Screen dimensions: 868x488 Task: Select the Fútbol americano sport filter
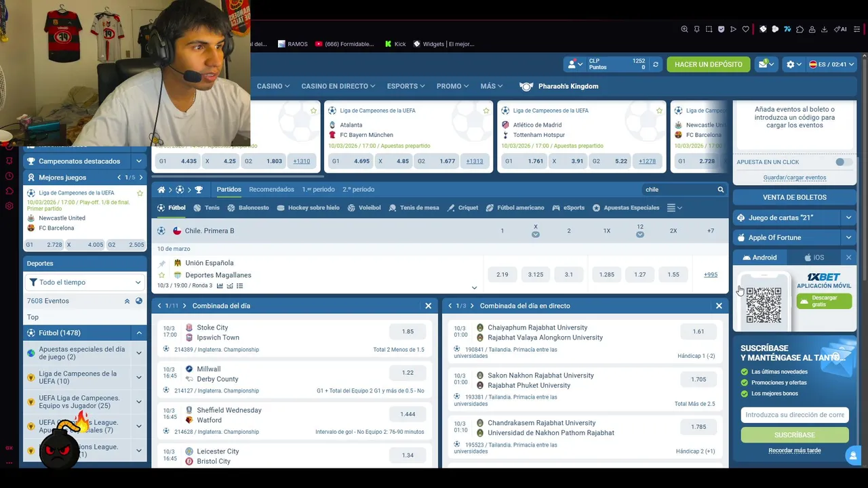coord(515,208)
